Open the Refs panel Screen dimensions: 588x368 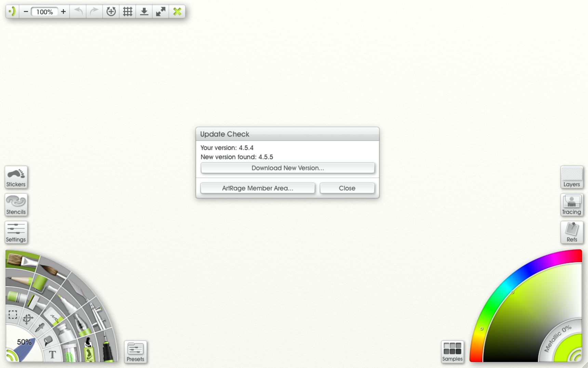[572, 233]
